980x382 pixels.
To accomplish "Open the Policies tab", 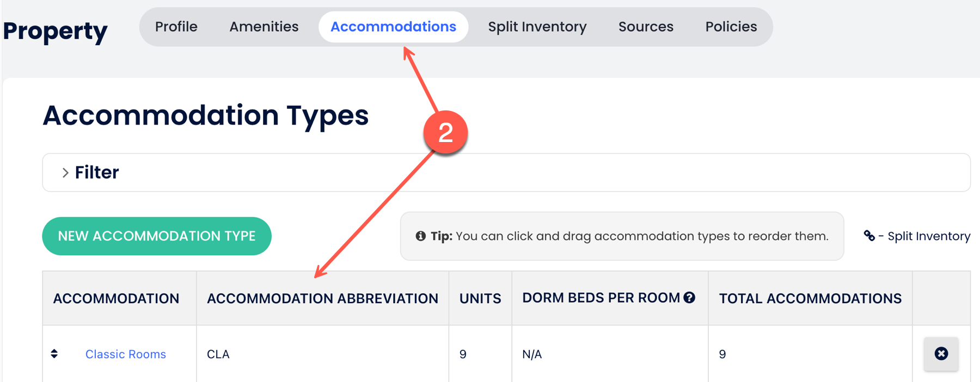I will tap(731, 26).
